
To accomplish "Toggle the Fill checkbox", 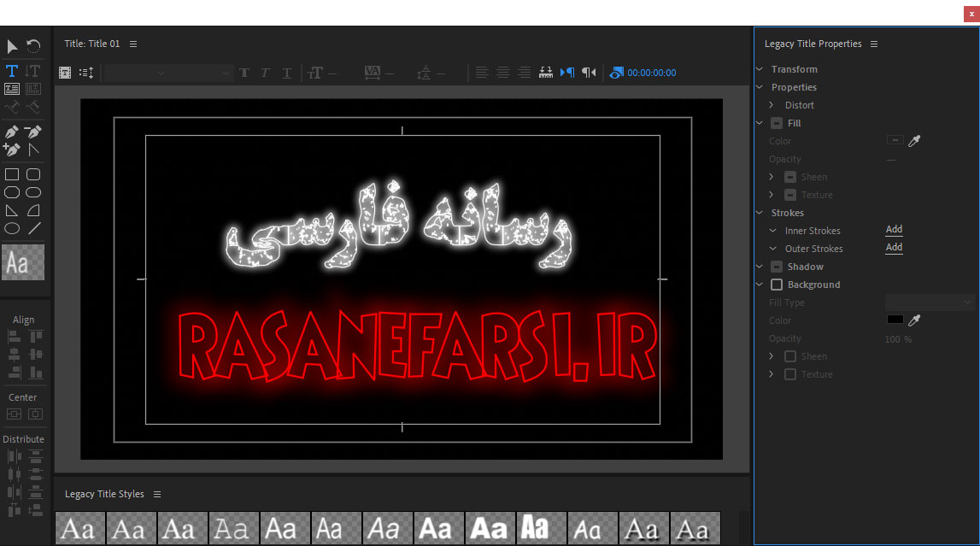I will click(x=777, y=123).
